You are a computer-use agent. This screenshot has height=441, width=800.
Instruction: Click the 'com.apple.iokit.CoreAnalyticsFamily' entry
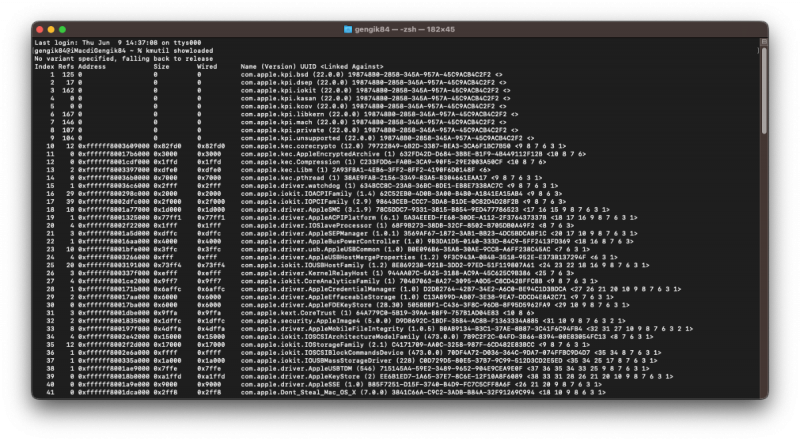(310, 281)
